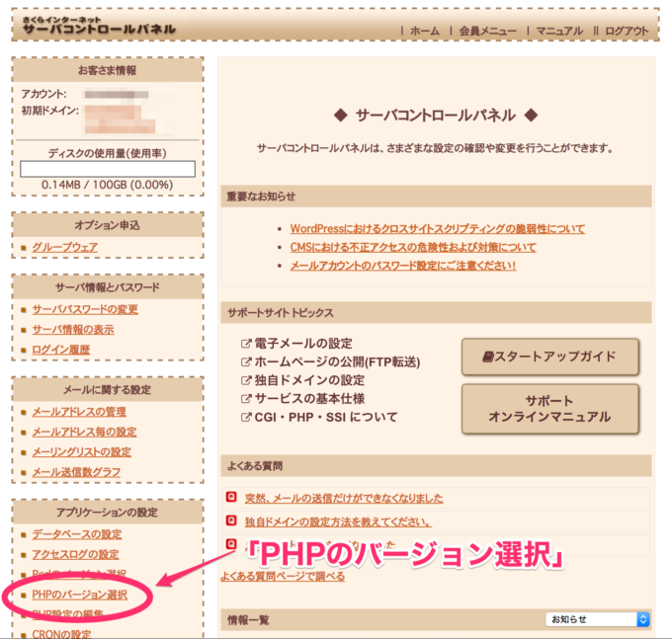
Task: Open メールアドレス毎の設定 link
Action: point(84,432)
